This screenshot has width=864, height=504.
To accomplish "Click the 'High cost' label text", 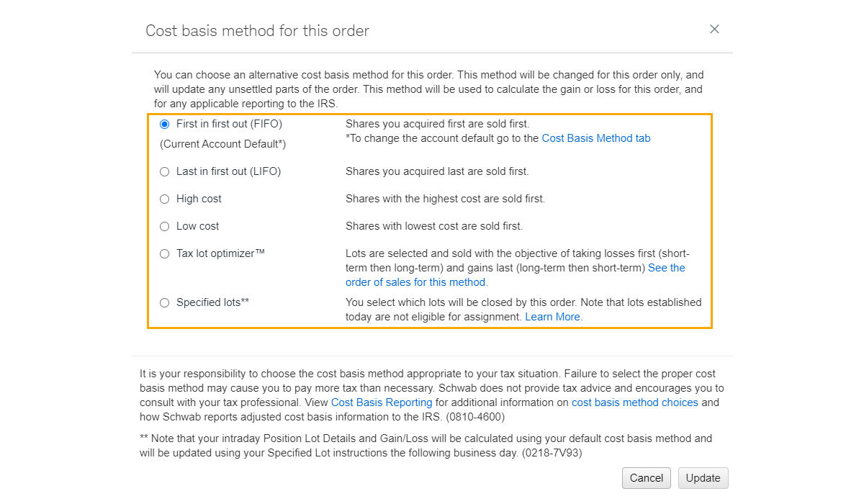I will [x=199, y=199].
